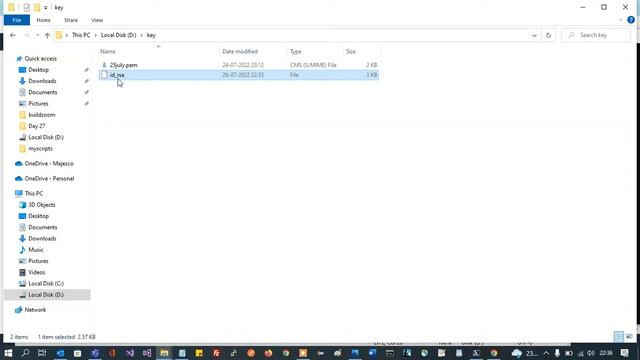This screenshot has height=360, width=640.
Task: Select Local Disk (D:) under This PC
Action: [46, 295]
